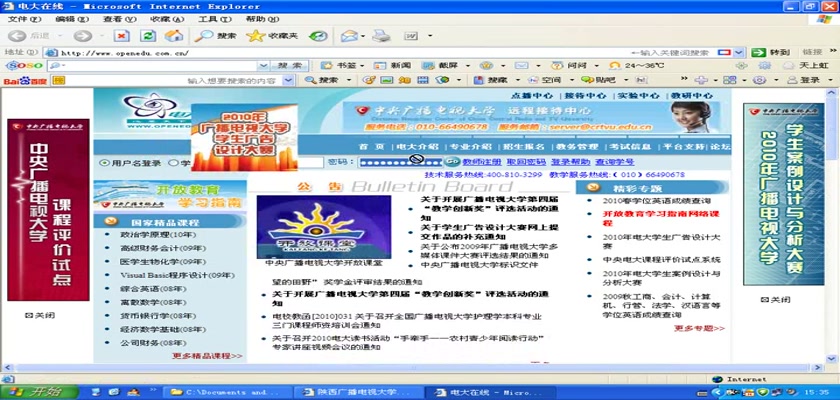Viewport: 840px width, 400px height.
Task: Open the Search pane (搜索)
Action: coord(215,36)
